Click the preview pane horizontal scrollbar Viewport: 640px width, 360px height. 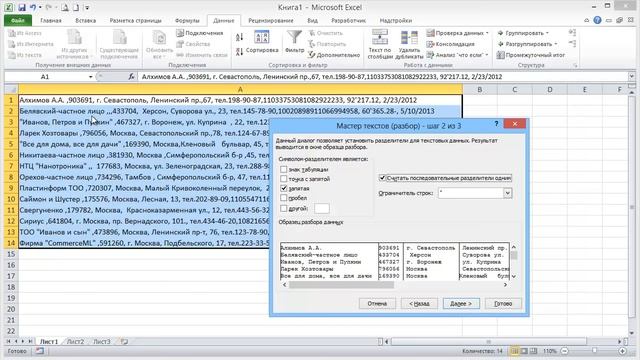(342, 284)
